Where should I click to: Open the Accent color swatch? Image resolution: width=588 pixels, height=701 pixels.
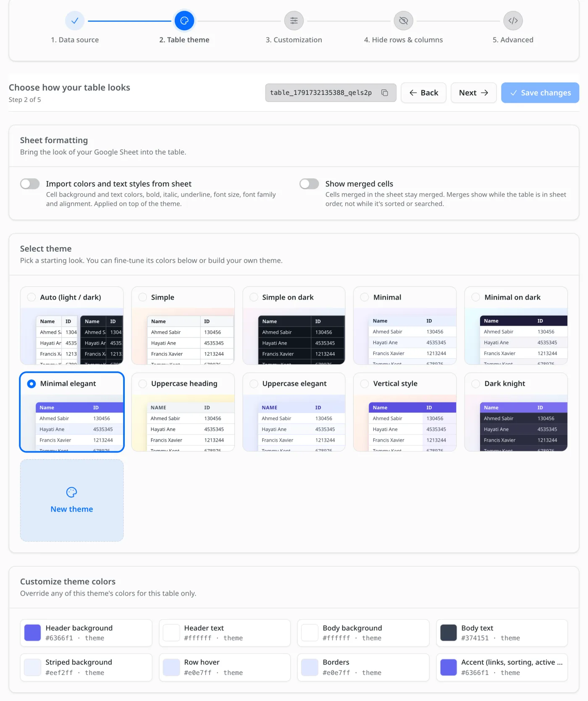pyautogui.click(x=448, y=667)
